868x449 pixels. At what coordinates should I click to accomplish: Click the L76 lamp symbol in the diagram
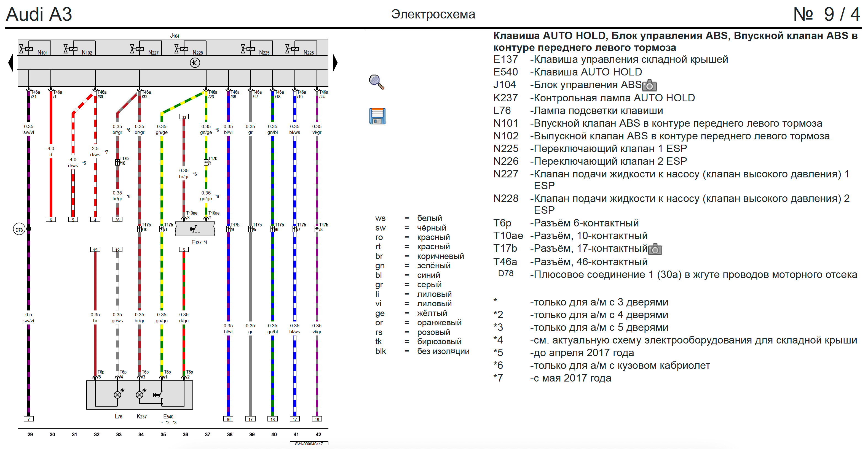[x=117, y=394]
